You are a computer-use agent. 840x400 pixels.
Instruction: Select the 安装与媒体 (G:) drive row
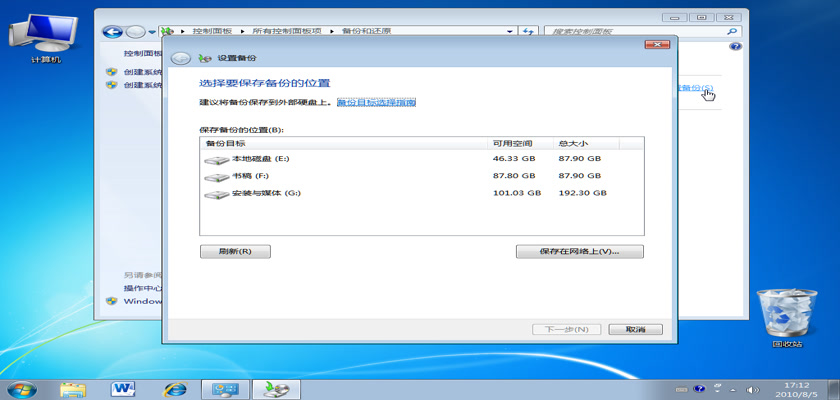(265, 193)
